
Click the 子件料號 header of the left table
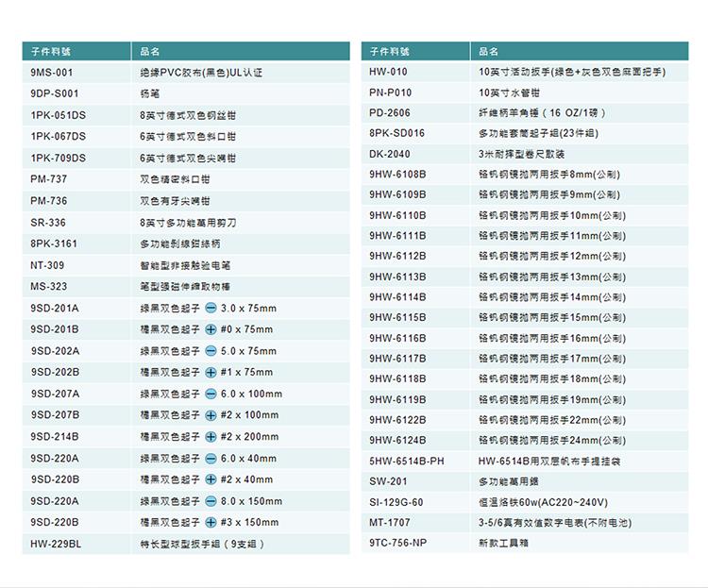(x=51, y=52)
